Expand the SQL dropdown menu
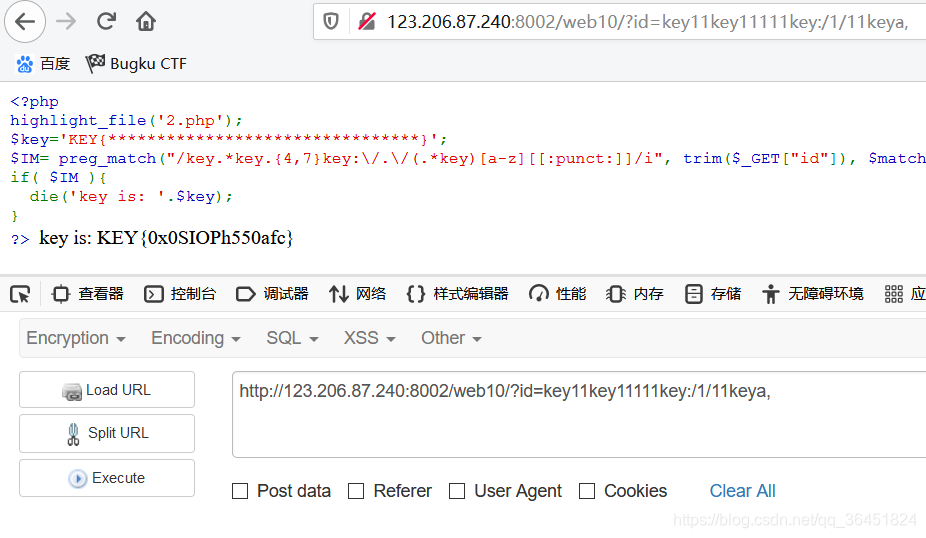Screen dimensions: 926x538 tap(292, 338)
